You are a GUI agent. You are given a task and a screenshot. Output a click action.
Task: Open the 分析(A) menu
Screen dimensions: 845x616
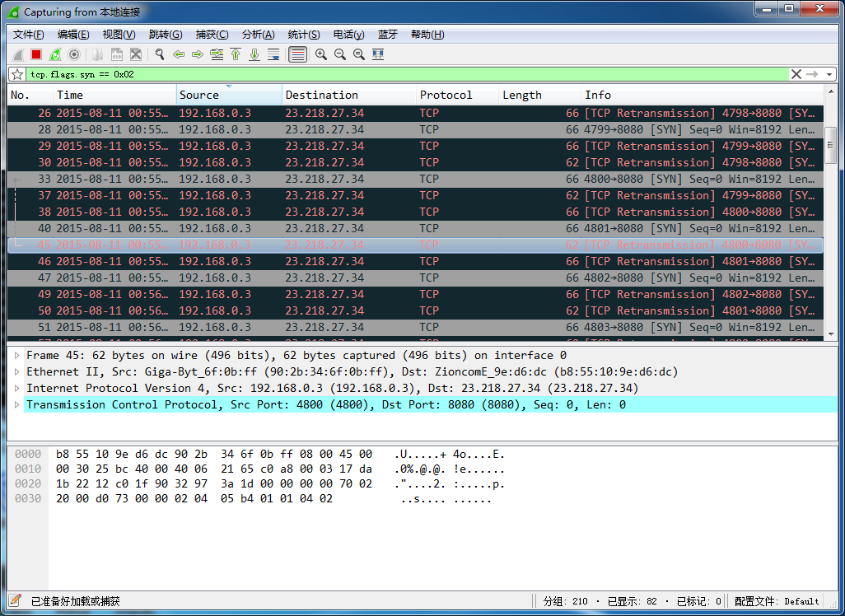(x=258, y=35)
